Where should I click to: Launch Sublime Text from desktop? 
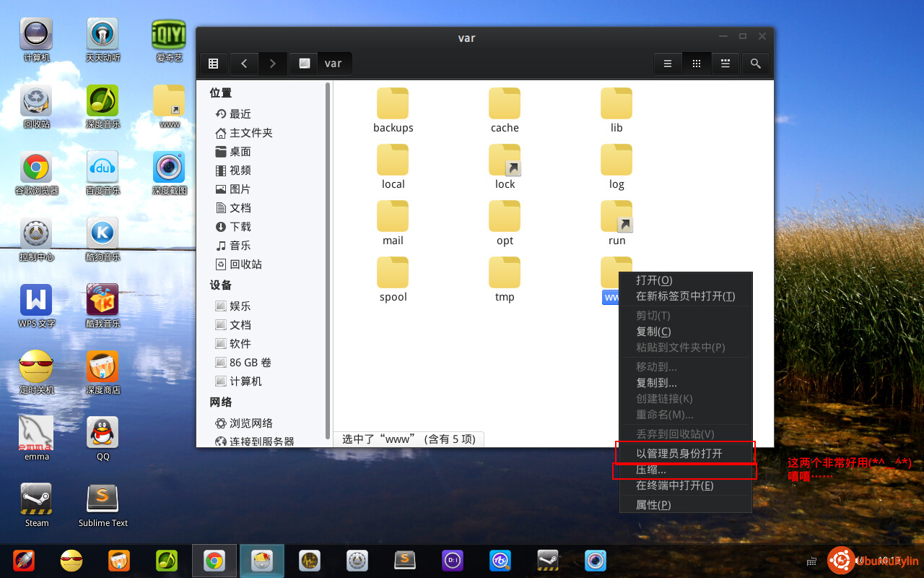(103, 505)
